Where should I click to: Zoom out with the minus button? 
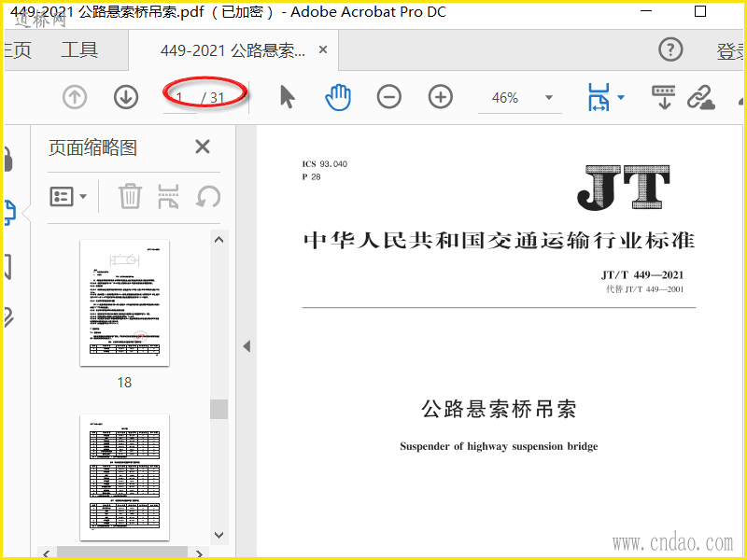389,97
